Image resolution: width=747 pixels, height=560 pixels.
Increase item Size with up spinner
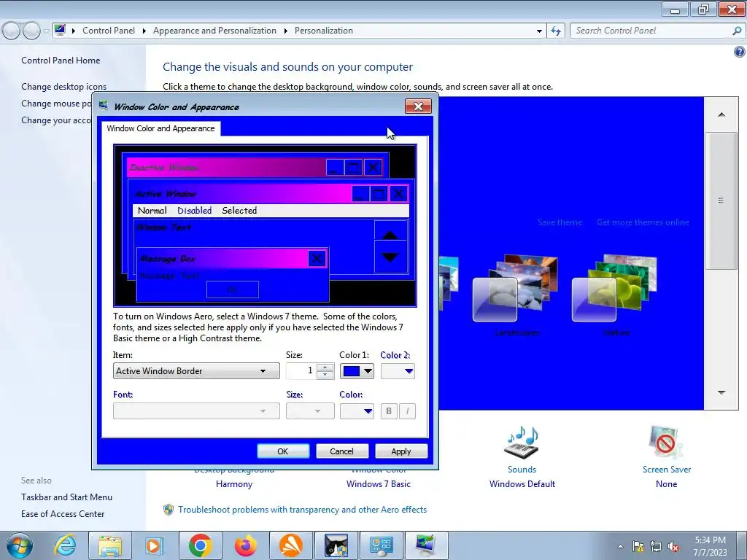point(325,367)
